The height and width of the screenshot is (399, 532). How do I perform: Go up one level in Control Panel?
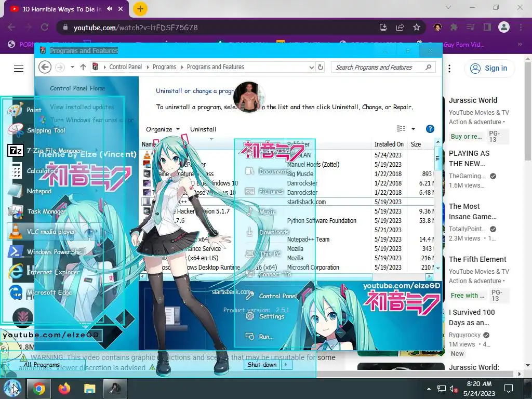click(x=83, y=67)
